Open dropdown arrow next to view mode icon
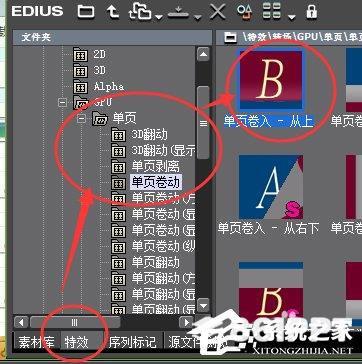362x364 pixels. (x=291, y=16)
